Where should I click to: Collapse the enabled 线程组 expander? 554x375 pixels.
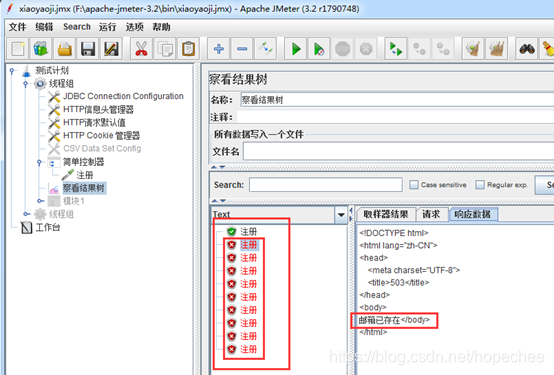(x=25, y=84)
